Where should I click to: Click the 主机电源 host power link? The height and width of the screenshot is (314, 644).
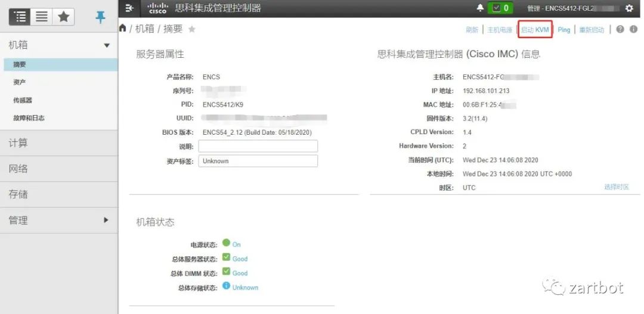point(500,30)
